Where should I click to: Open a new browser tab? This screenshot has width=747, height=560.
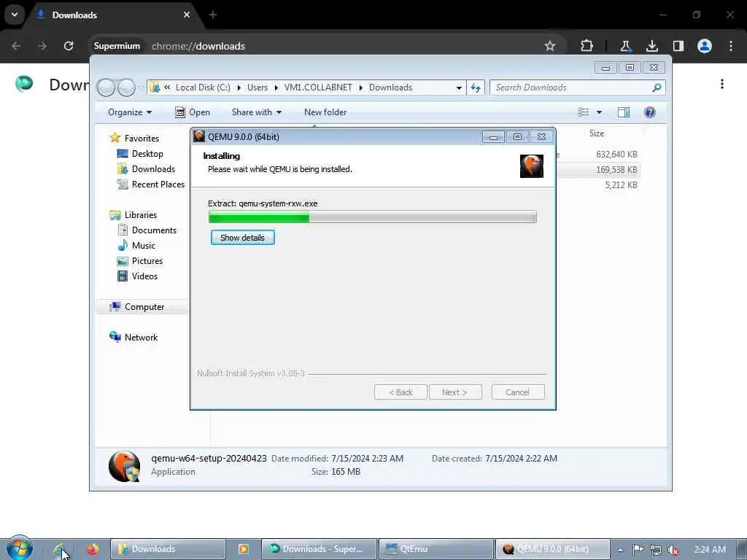(213, 15)
